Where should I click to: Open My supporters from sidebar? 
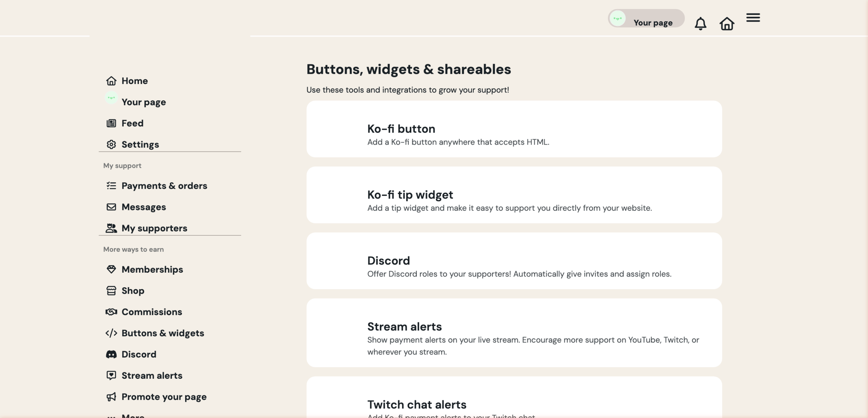(154, 228)
